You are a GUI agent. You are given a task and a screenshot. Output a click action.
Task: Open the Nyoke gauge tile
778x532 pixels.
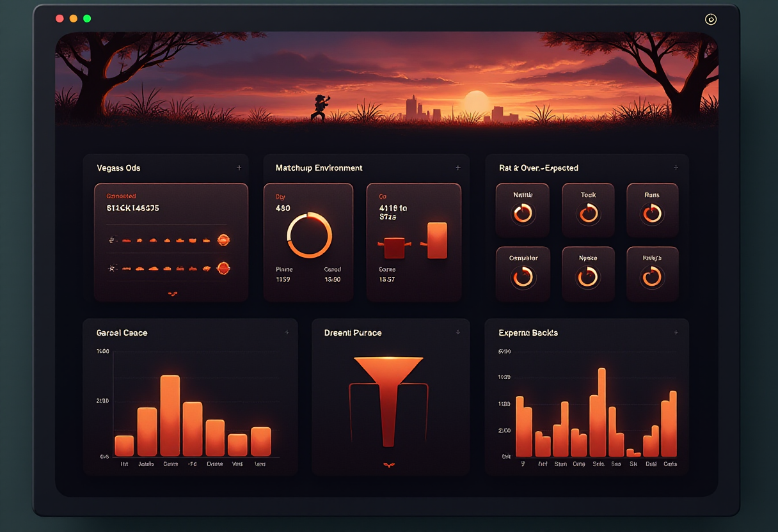pos(588,274)
